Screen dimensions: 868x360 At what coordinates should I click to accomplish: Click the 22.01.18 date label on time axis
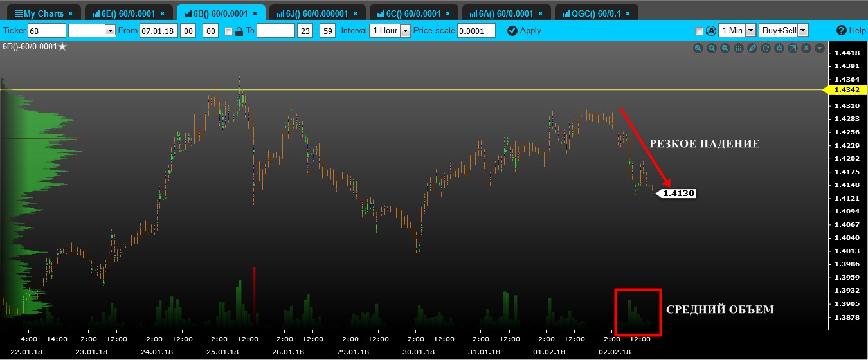[x=26, y=352]
